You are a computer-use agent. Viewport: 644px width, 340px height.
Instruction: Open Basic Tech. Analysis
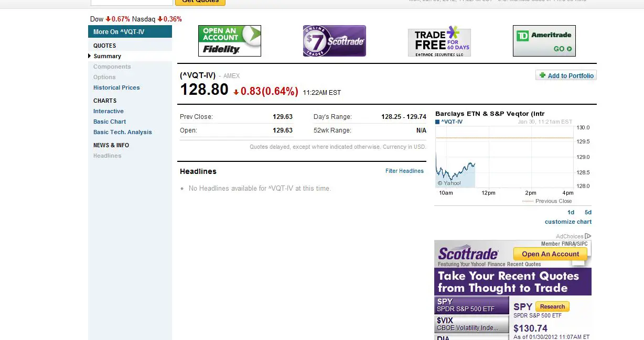[x=123, y=132]
